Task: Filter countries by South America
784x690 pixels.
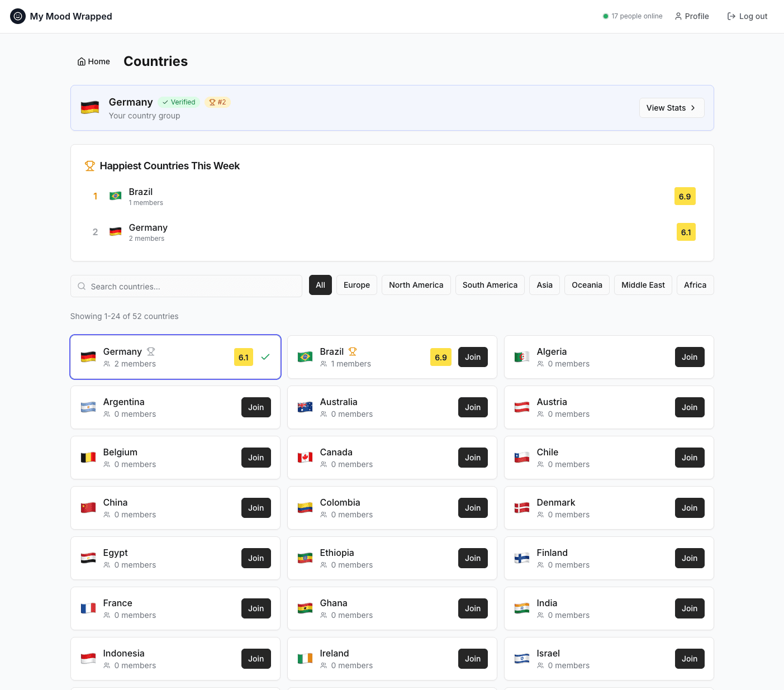Action: tap(490, 285)
